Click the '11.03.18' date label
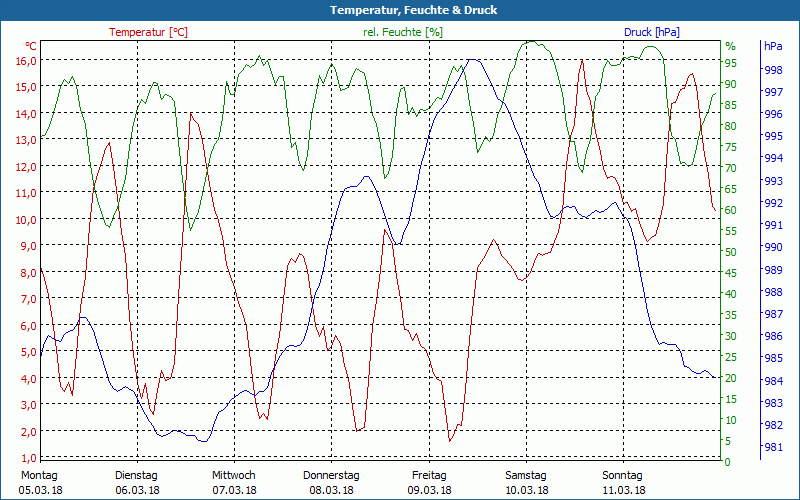 (623, 490)
